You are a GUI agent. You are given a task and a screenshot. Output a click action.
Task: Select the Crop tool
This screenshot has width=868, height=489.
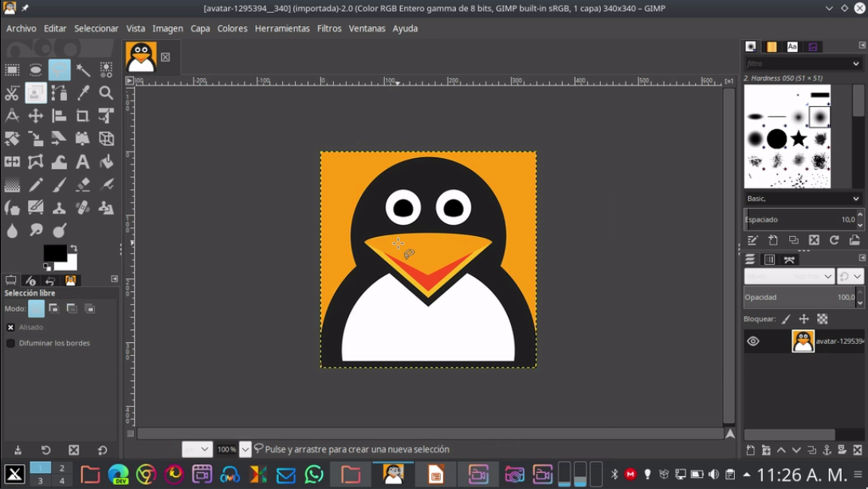pos(83,116)
